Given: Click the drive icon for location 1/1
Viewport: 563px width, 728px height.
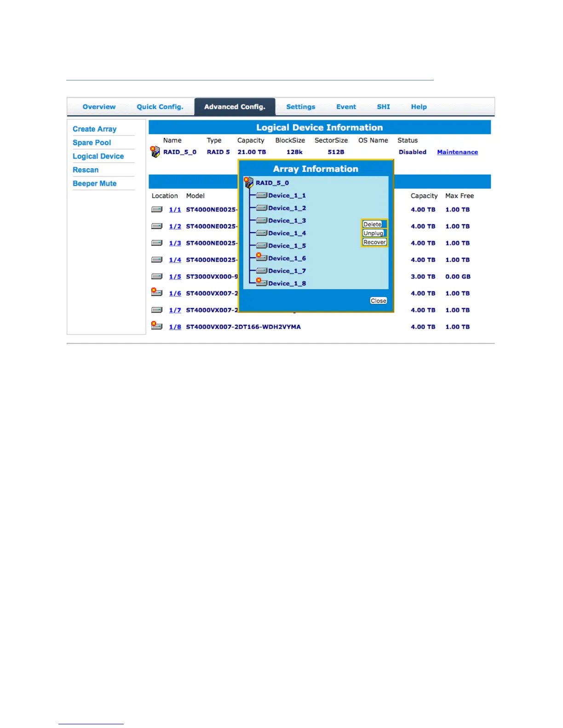Looking at the screenshot, I should pyautogui.click(x=157, y=209).
